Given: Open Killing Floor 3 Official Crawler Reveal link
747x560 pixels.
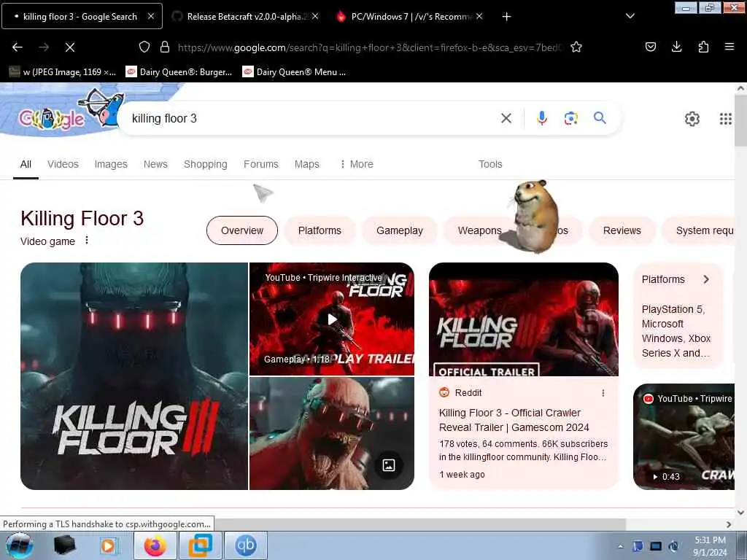Looking at the screenshot, I should pos(514,420).
